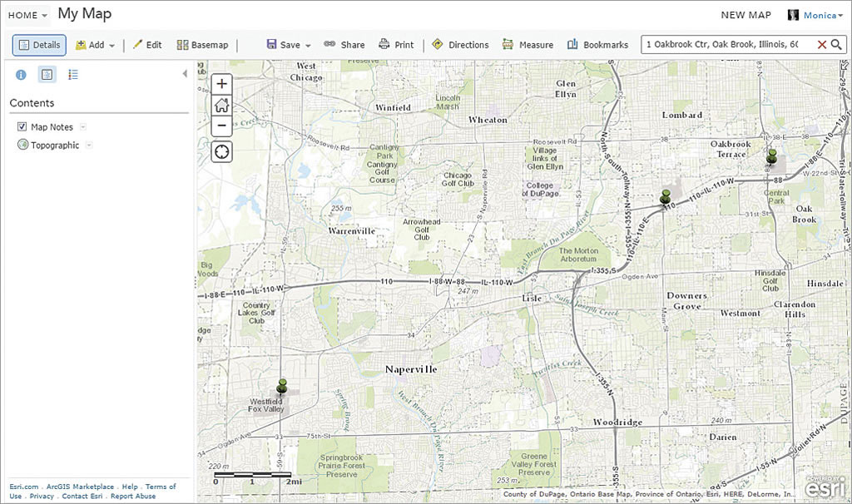The image size is (852, 504).
Task: Show the map Contents icon
Action: 47,74
